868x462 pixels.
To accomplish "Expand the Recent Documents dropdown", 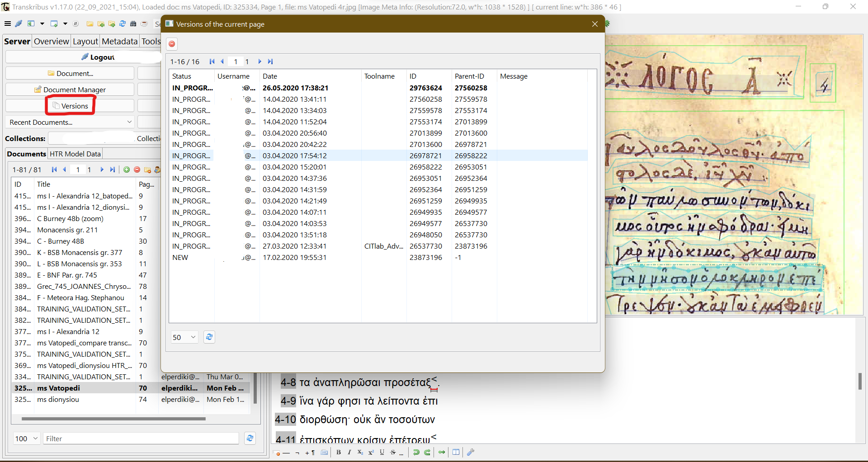I will [x=70, y=122].
